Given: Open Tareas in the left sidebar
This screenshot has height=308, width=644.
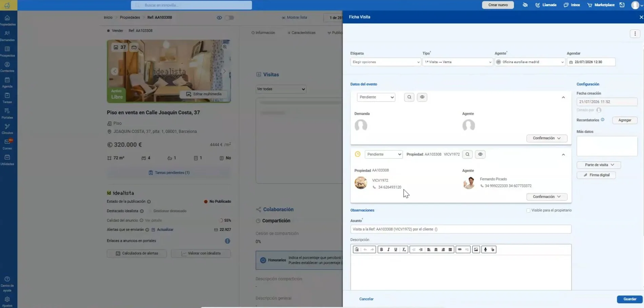Looking at the screenshot, I should coord(7,98).
